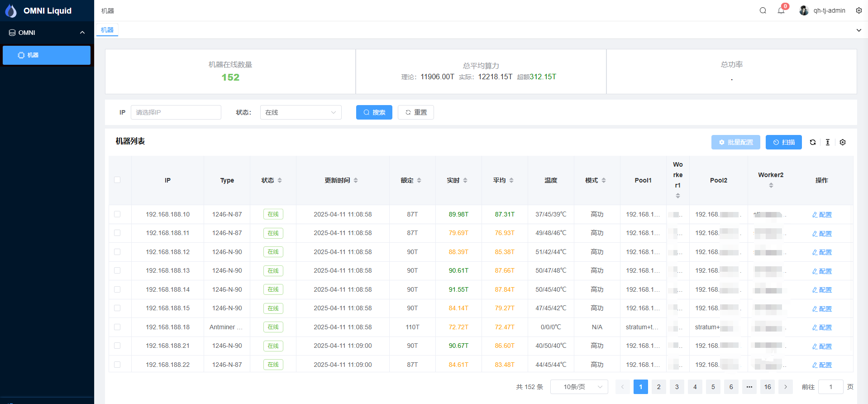Go to page 2
868x404 pixels.
click(x=659, y=387)
